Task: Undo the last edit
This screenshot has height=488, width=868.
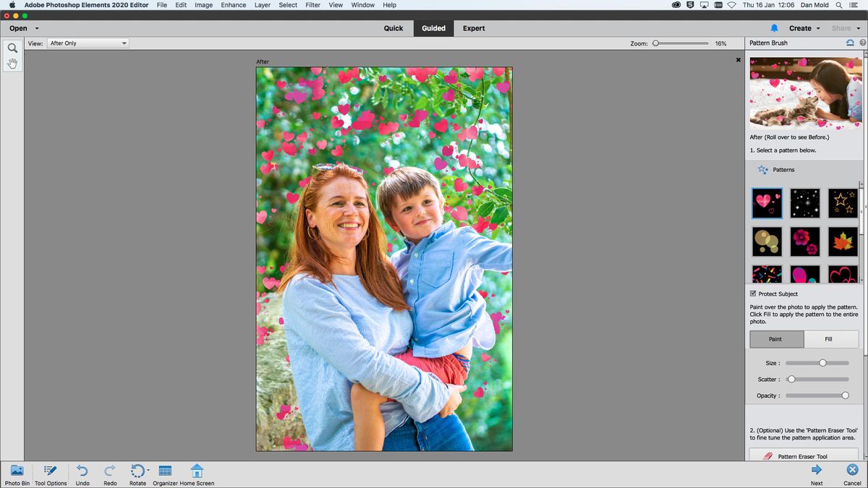Action: (x=82, y=474)
